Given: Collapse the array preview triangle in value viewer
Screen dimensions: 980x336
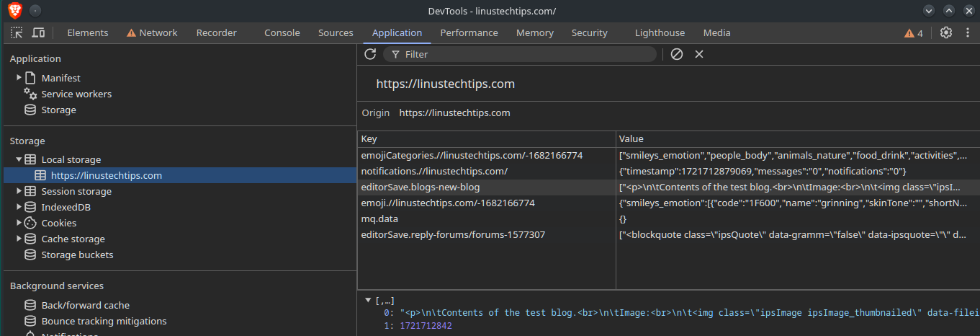Looking at the screenshot, I should point(369,300).
